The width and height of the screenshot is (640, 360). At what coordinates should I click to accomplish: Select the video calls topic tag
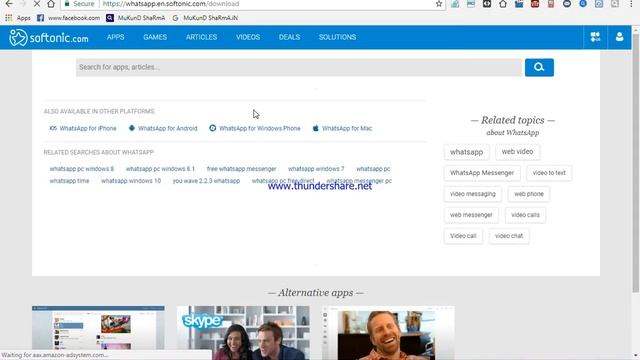pos(525,215)
